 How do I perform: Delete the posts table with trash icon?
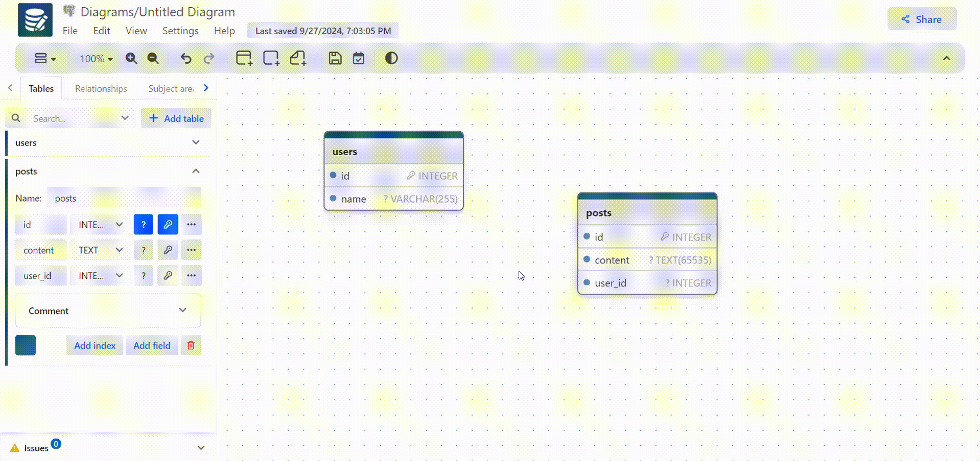tap(191, 346)
